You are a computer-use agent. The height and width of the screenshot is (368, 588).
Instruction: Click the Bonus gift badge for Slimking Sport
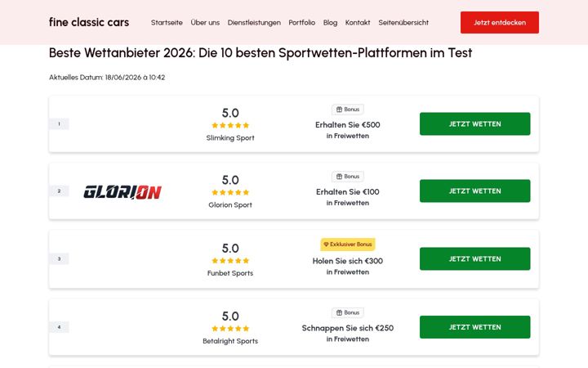click(348, 110)
